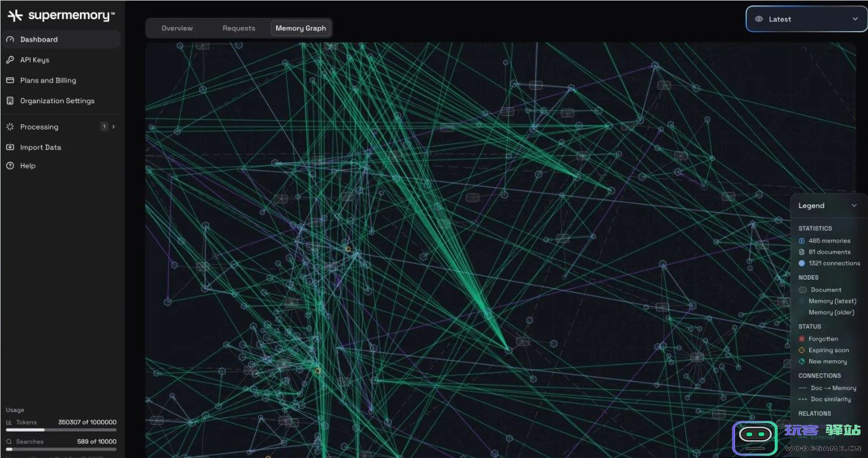The width and height of the screenshot is (868, 458).
Task: Select the Dashboard icon in sidebar
Action: point(10,39)
